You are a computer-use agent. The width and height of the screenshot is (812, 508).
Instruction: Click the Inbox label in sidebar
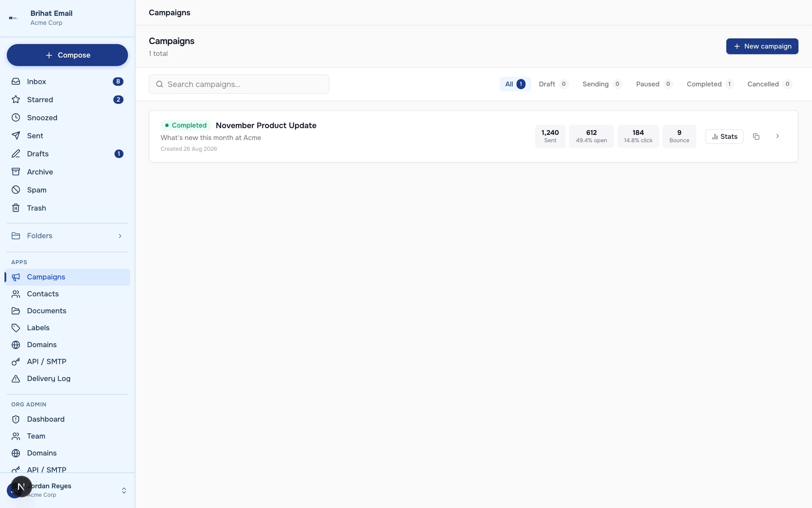point(37,82)
